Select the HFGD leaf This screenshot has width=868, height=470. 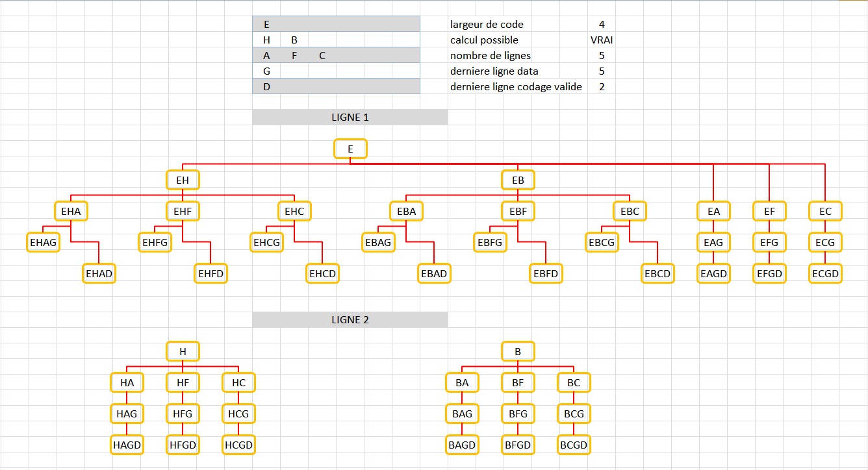point(183,445)
